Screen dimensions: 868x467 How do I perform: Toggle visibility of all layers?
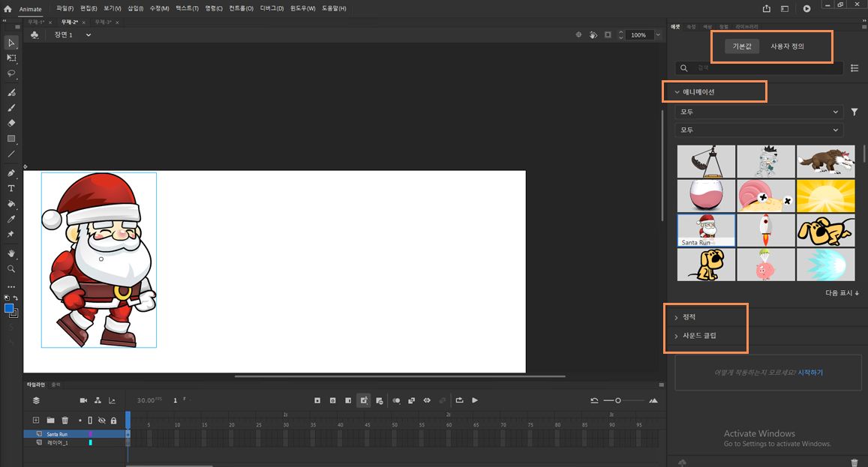[x=102, y=421]
